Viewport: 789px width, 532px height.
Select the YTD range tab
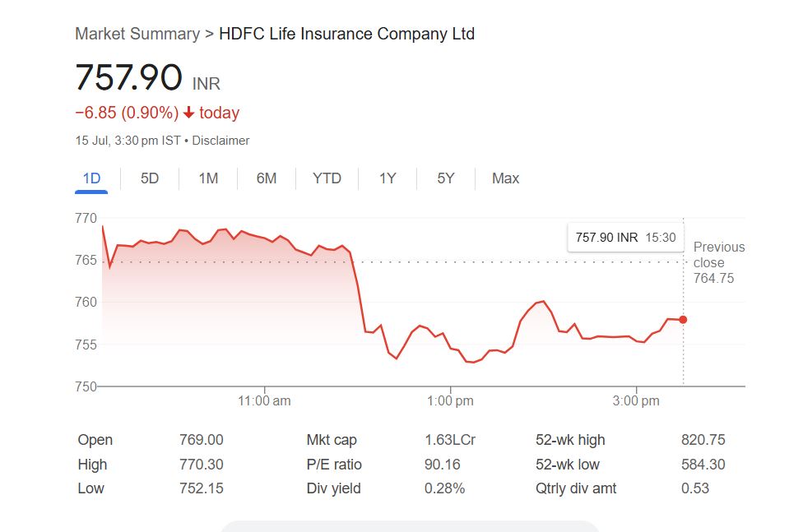pos(327,178)
